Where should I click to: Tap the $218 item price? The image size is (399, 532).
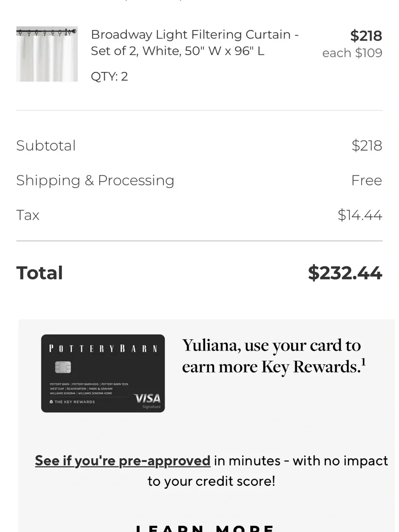(366, 36)
